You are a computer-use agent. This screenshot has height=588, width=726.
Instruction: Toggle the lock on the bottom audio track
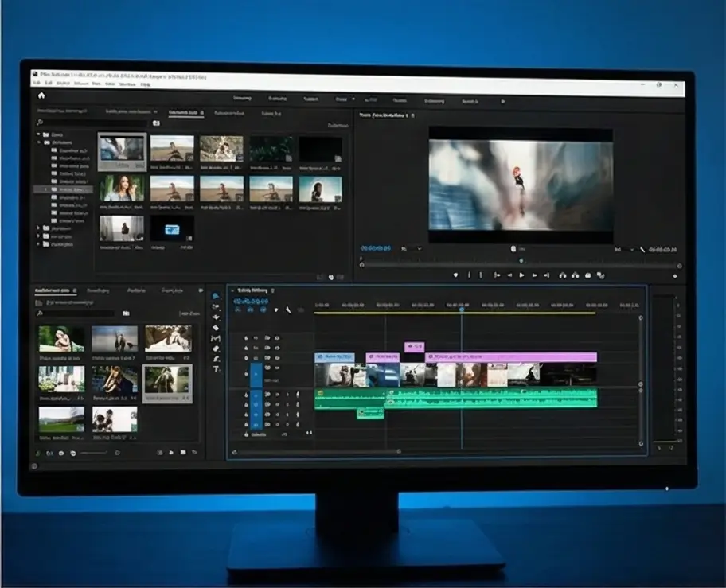click(x=246, y=424)
